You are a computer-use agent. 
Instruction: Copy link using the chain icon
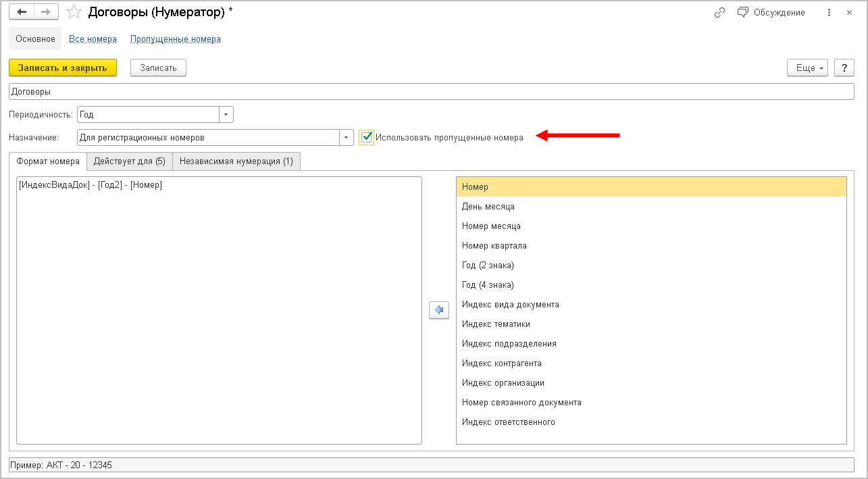(719, 12)
